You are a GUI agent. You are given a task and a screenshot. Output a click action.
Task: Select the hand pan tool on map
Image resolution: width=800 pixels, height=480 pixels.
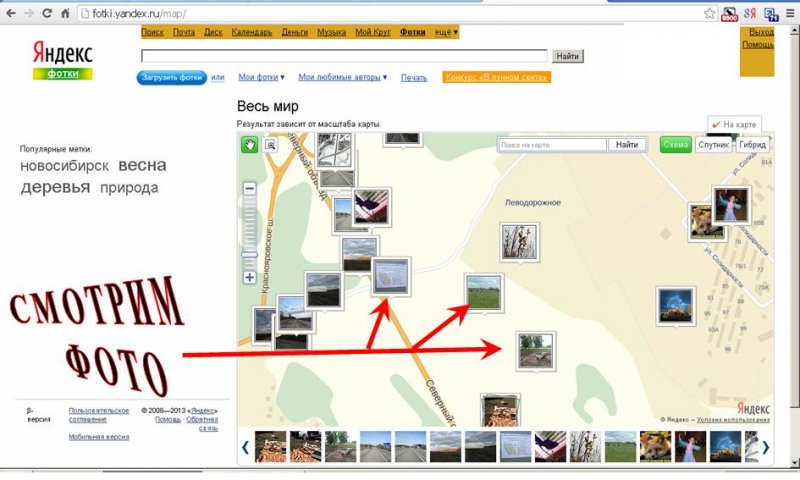click(x=249, y=145)
